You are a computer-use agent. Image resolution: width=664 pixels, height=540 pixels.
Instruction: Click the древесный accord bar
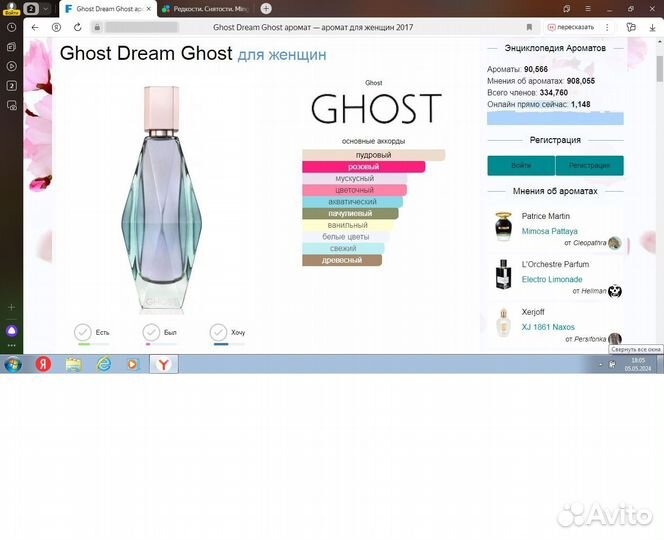tap(342, 260)
